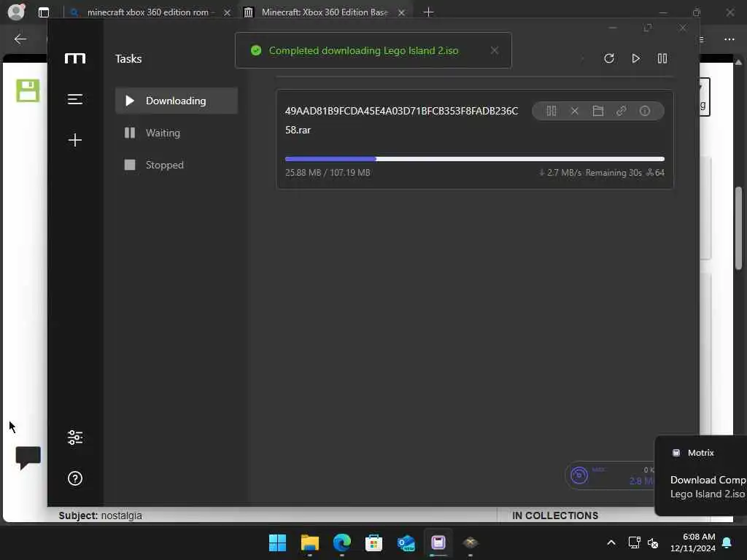Image resolution: width=747 pixels, height=560 pixels.
Task: Add a new download task with plus icon
Action: (x=75, y=140)
